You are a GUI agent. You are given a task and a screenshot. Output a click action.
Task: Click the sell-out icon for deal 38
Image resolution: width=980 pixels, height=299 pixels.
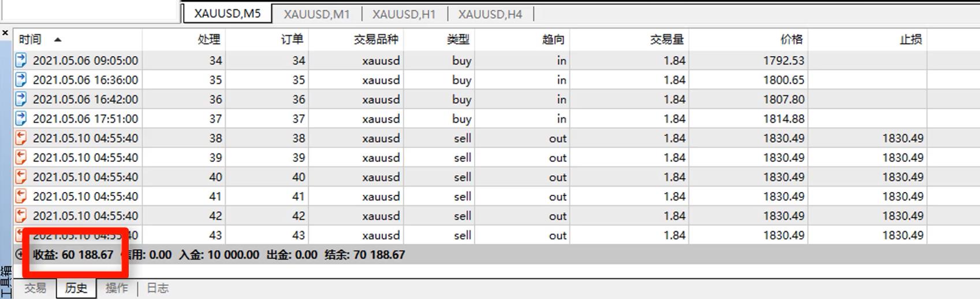(x=21, y=138)
